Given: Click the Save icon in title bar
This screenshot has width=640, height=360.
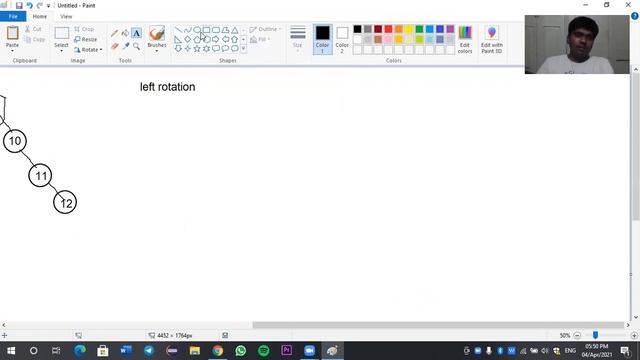Looking at the screenshot, I should pos(19,5).
